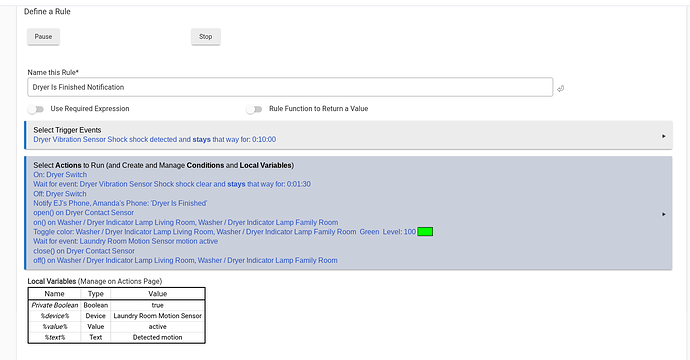
Task: Click the %text% variable row name
Action: click(55, 338)
